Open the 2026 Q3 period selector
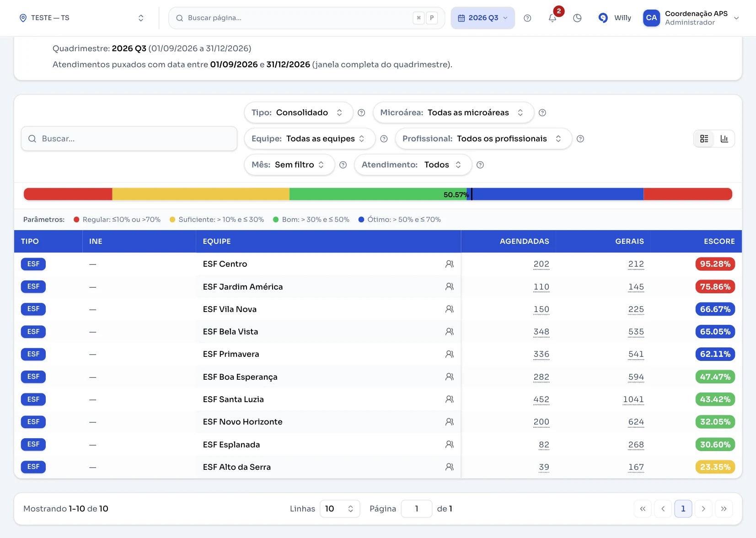Screen dimensions: 756x538 point(483,18)
